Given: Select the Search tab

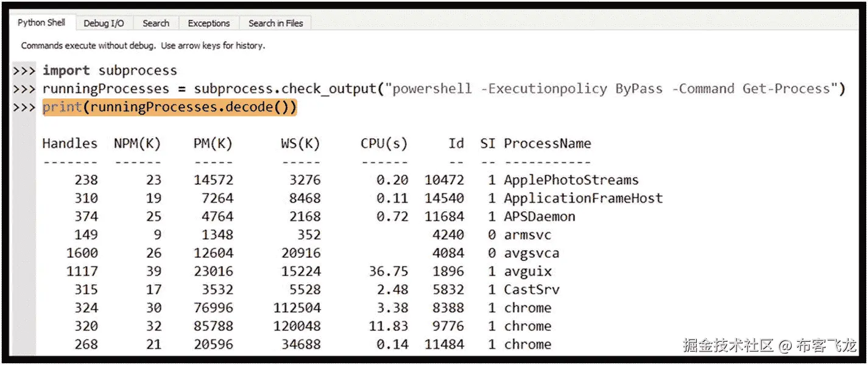Looking at the screenshot, I should click(156, 23).
